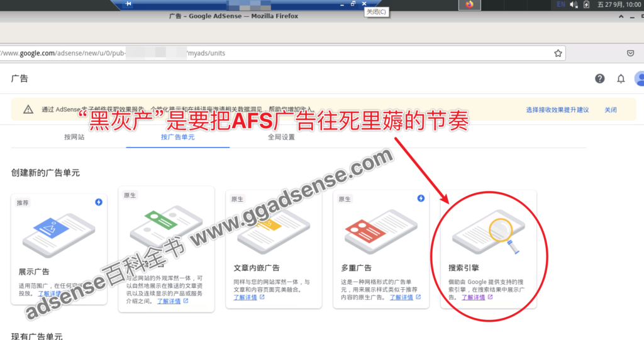Click the bookmark star icon in address bar
644x340 pixels.
pyautogui.click(x=558, y=53)
